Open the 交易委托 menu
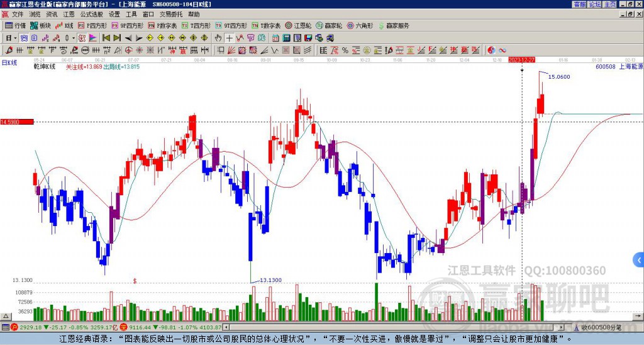Image resolution: width=644 pixels, height=345 pixels. [171, 14]
